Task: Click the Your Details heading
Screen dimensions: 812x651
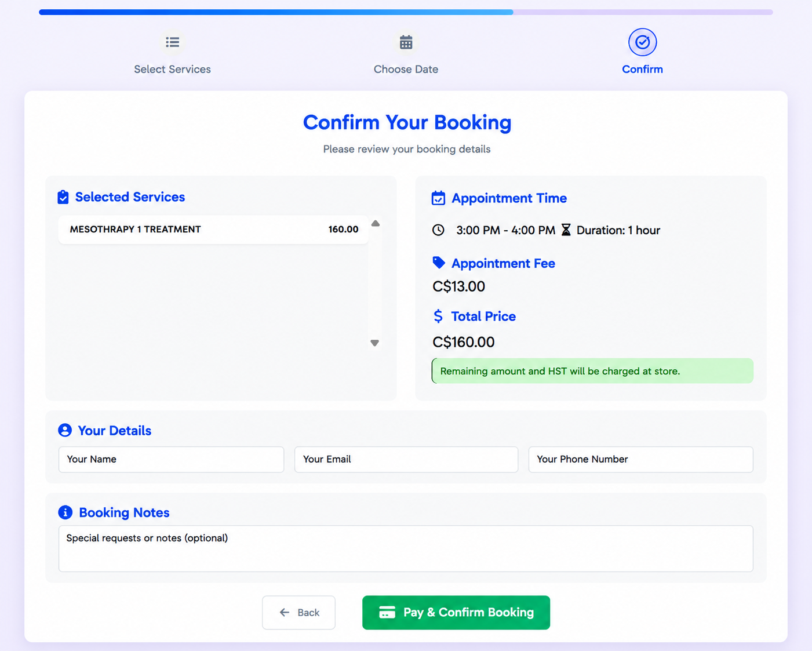Action: 114,431
